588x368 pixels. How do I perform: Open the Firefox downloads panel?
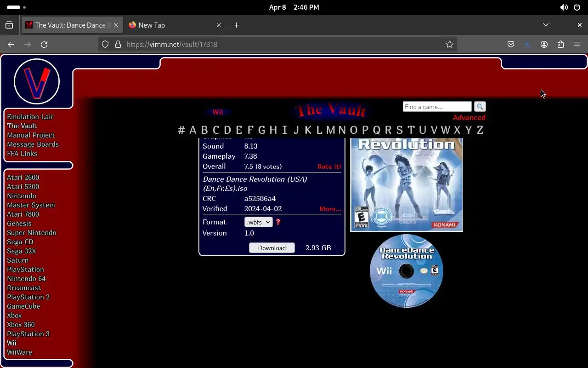tap(527, 44)
